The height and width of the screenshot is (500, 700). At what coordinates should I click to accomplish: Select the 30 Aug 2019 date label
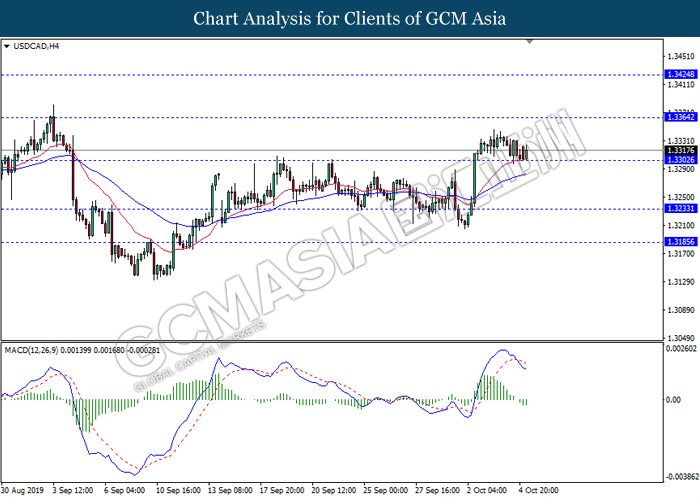[x=24, y=491]
